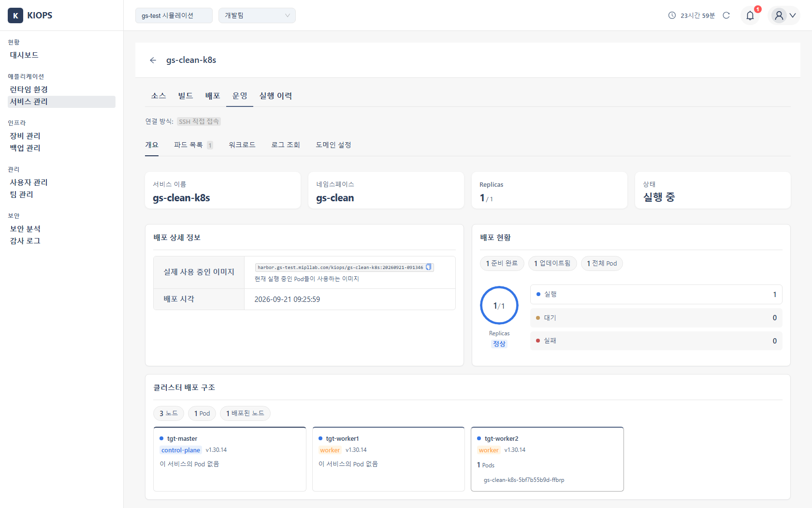
Task: Go to 대시보드 in the sidebar
Action: (x=62, y=55)
